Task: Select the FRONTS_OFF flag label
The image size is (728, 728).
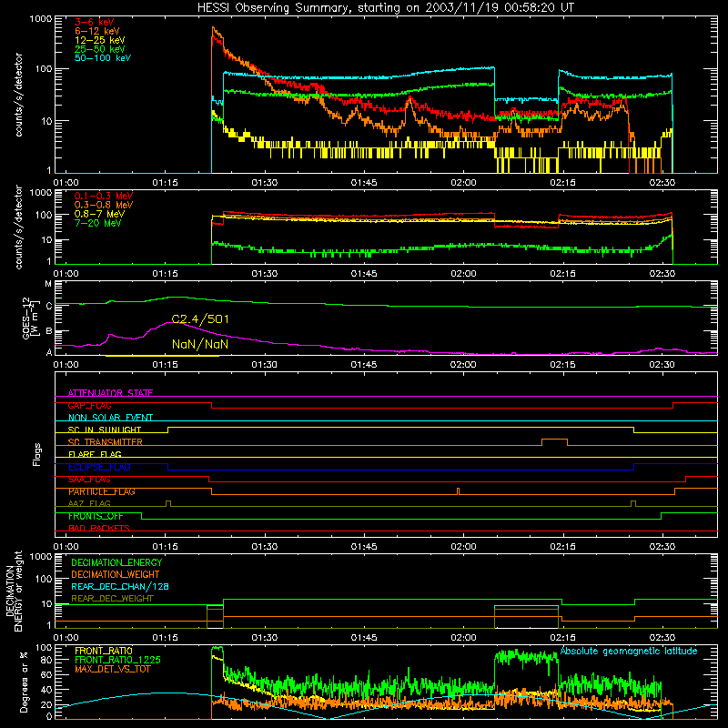Action: 96,516
